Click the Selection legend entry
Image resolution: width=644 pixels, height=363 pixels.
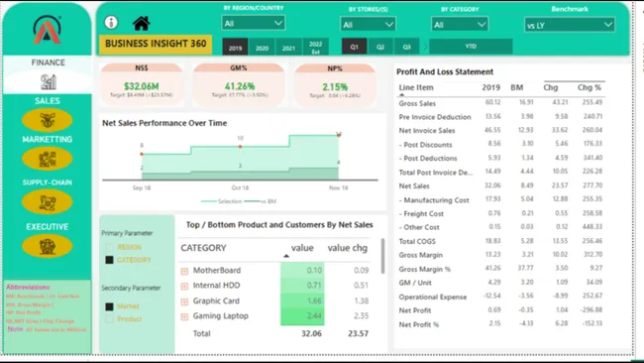tap(221, 201)
